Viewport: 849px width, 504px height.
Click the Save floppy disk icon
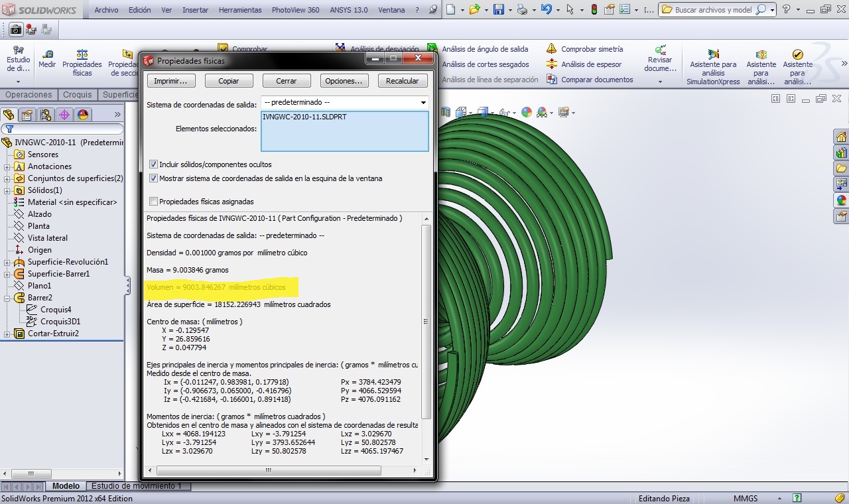[498, 10]
